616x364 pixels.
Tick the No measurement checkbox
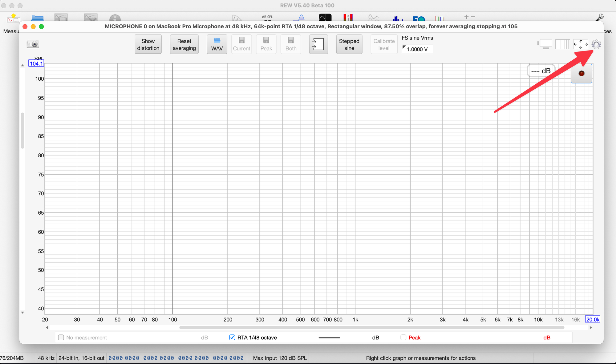[x=61, y=338]
